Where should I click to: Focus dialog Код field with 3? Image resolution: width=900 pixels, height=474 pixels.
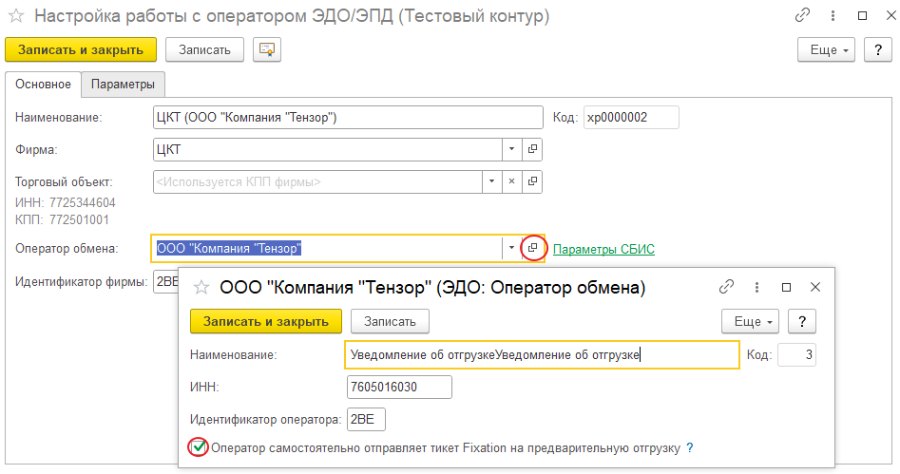pos(797,355)
